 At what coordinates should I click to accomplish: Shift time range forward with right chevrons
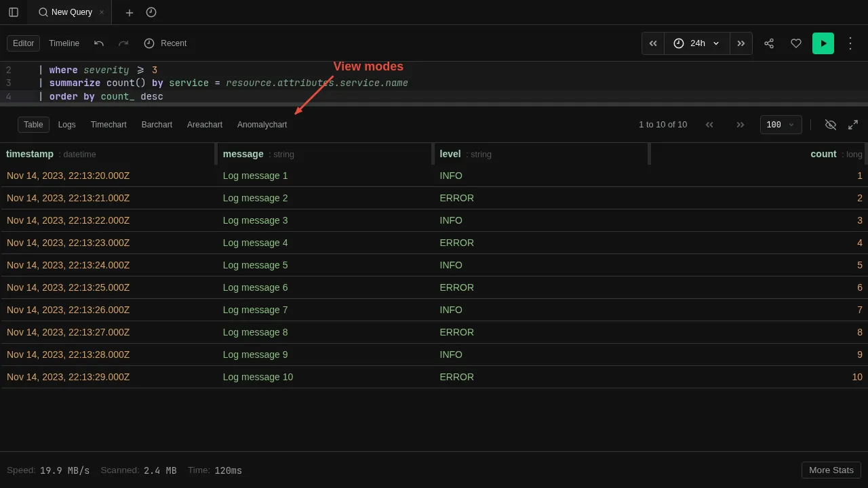coord(741,43)
